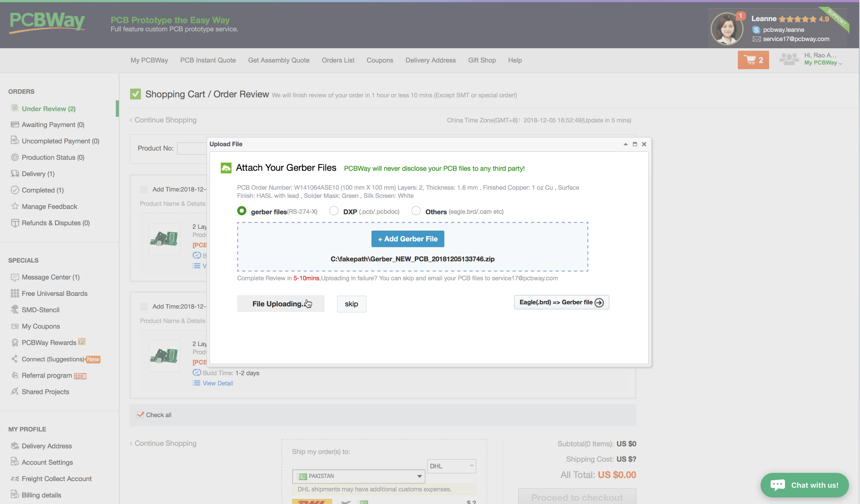
Task: Click the + Add Gerber File button
Action: click(407, 239)
